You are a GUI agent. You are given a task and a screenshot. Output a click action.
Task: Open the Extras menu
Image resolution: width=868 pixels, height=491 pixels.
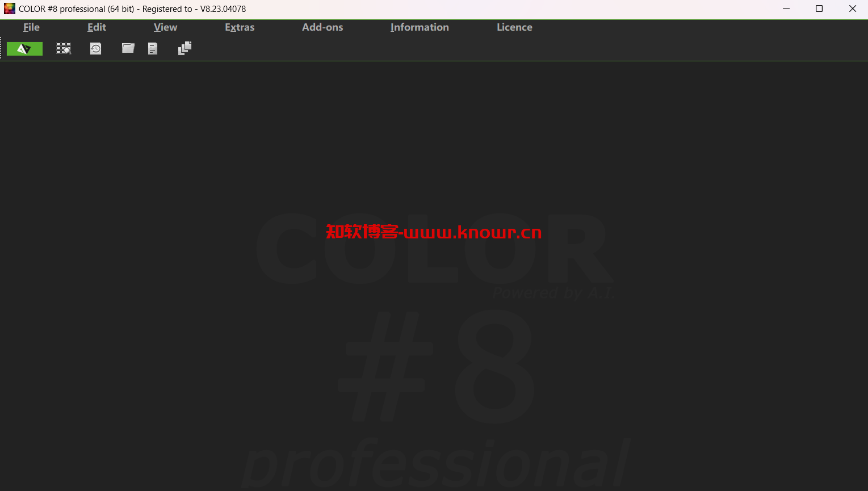[240, 27]
